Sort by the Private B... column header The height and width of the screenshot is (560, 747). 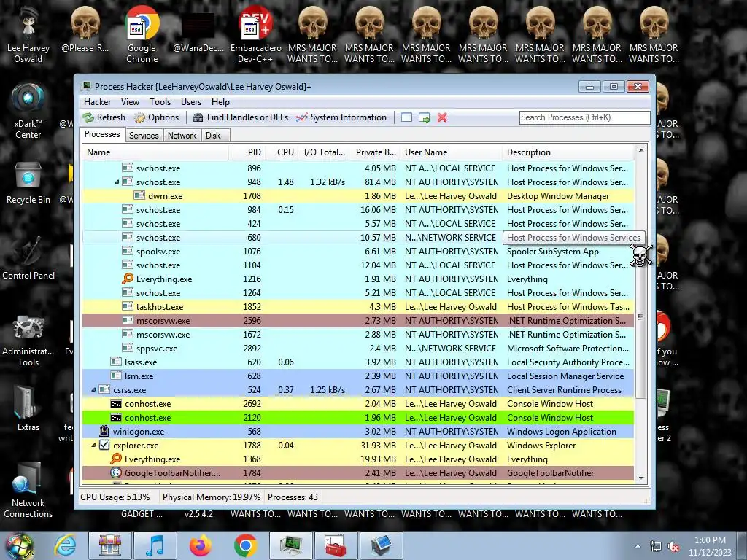coord(374,152)
